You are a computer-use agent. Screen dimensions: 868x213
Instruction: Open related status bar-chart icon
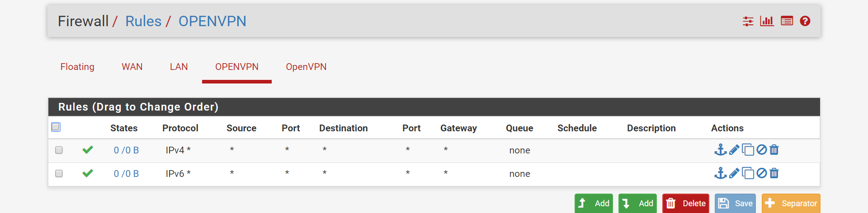(x=767, y=21)
